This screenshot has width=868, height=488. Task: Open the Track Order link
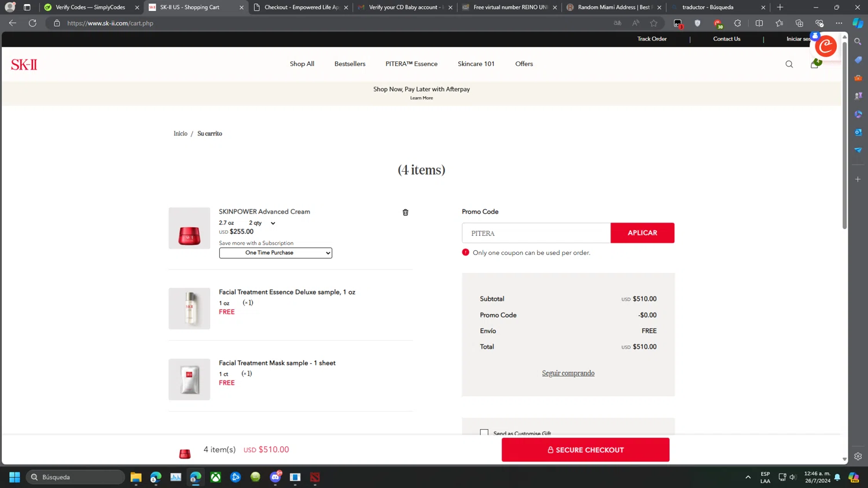652,39
